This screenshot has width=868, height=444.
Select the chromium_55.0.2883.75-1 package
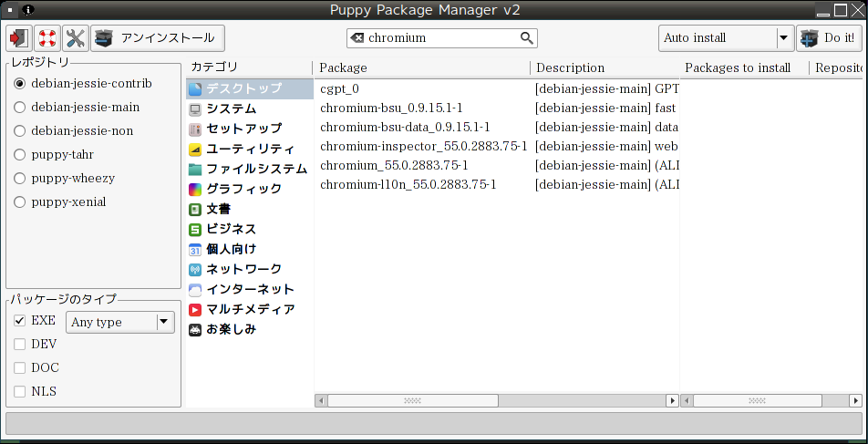click(x=497, y=165)
